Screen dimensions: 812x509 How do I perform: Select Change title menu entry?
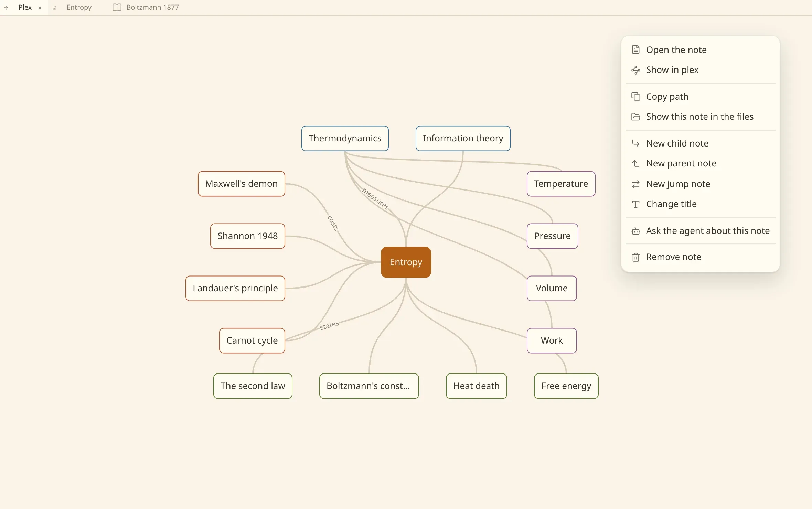[700, 204]
